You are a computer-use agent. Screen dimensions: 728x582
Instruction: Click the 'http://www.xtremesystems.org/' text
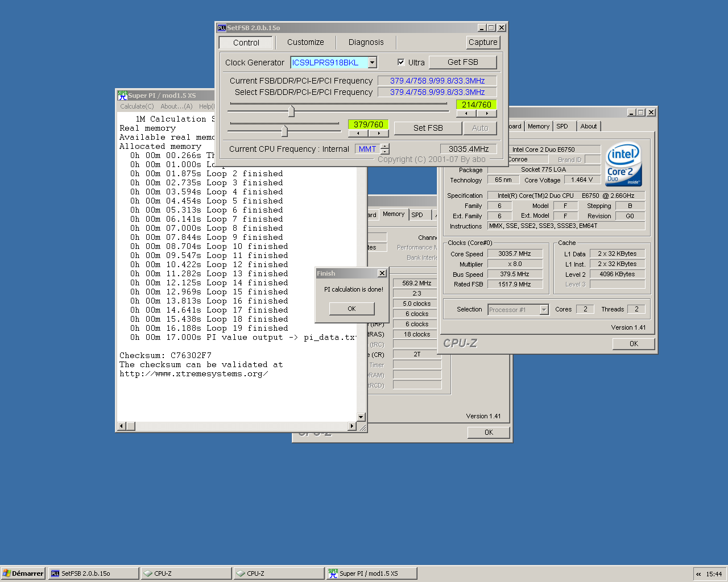[x=193, y=374]
